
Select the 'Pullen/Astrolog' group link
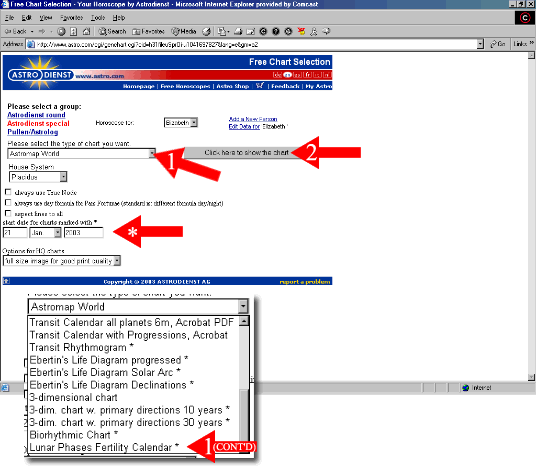tap(33, 132)
